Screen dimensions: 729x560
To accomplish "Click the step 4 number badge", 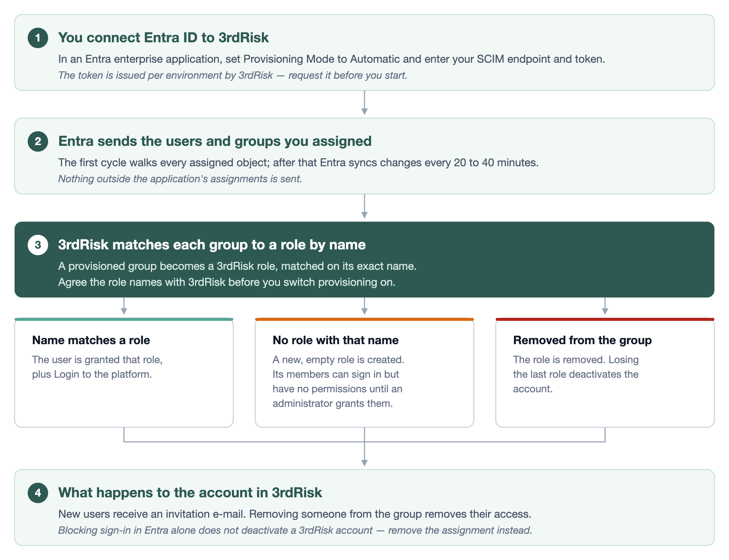I will (x=38, y=493).
